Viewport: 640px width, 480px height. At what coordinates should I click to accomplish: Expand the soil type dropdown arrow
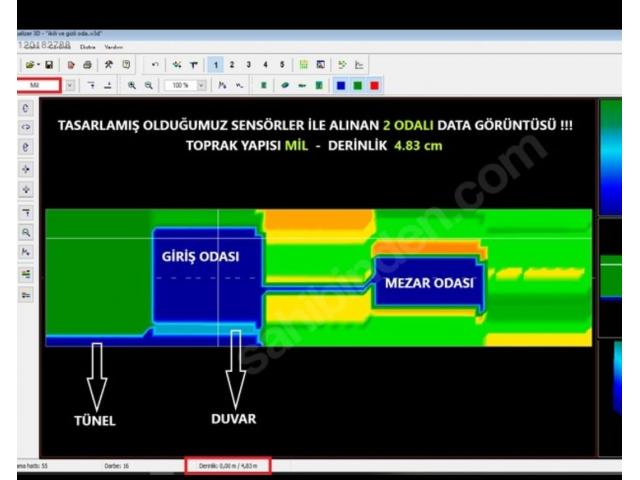[70, 85]
